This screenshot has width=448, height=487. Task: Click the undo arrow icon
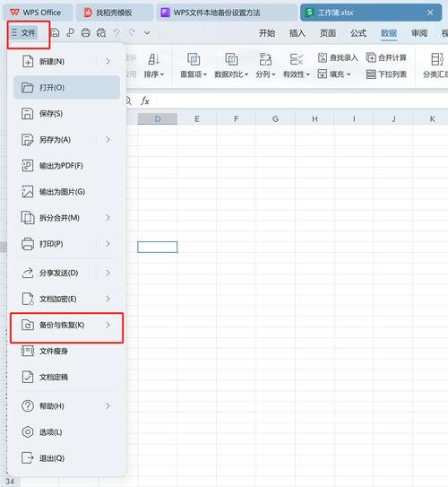116,32
